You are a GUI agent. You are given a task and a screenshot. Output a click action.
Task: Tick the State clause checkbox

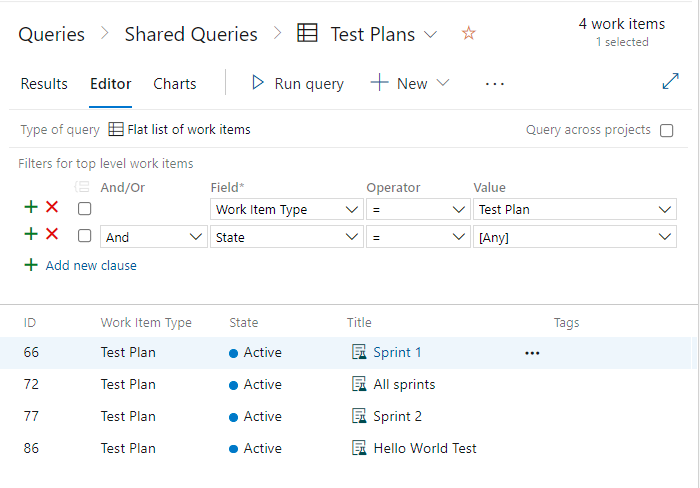(x=85, y=237)
